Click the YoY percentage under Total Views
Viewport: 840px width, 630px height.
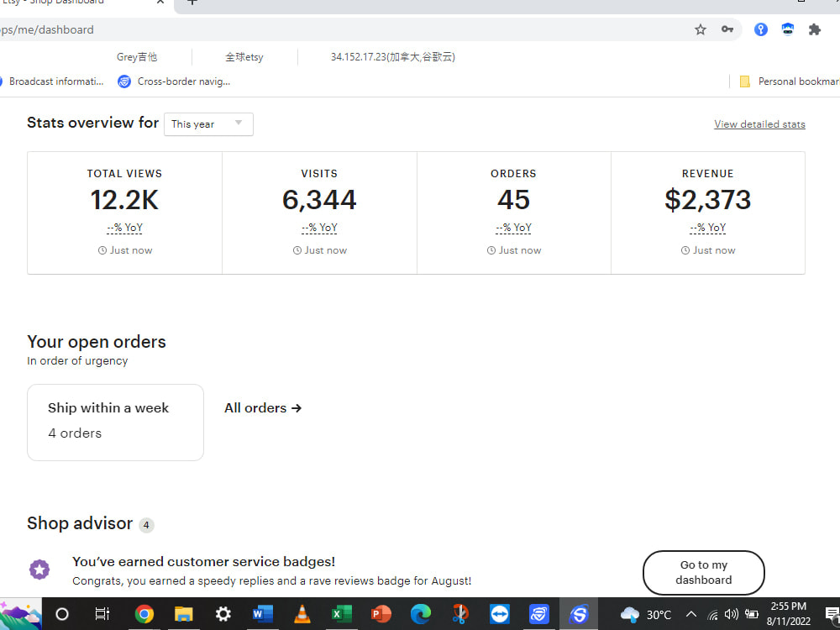125,228
